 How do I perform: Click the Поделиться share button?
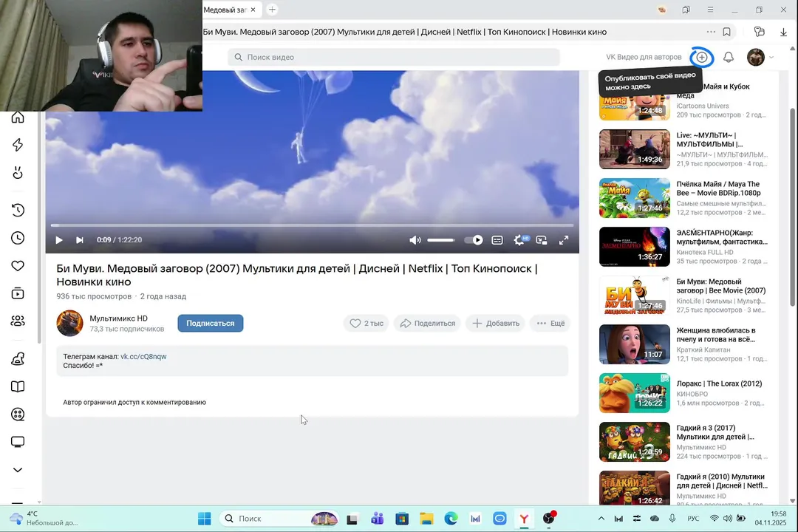(428, 324)
